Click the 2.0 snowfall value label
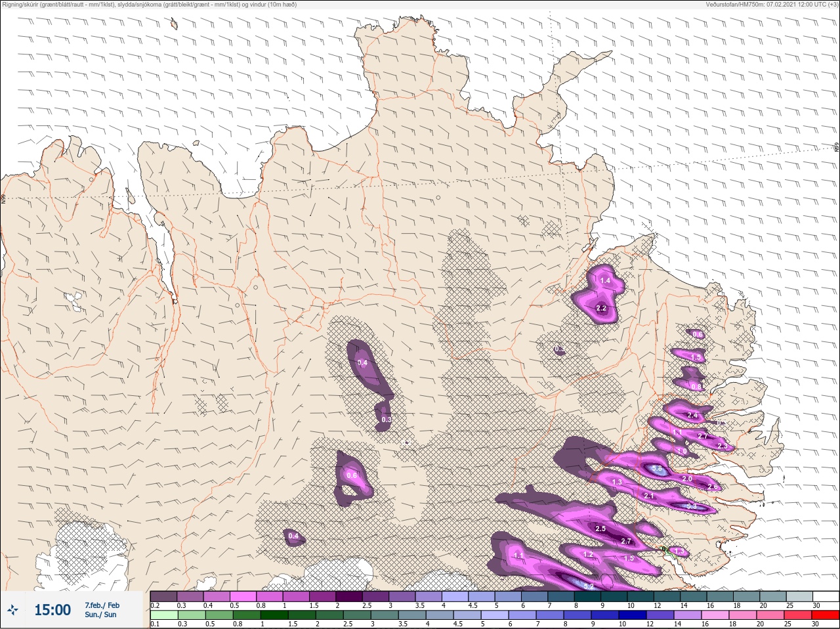Image resolution: width=840 pixels, height=629 pixels. pos(687,479)
